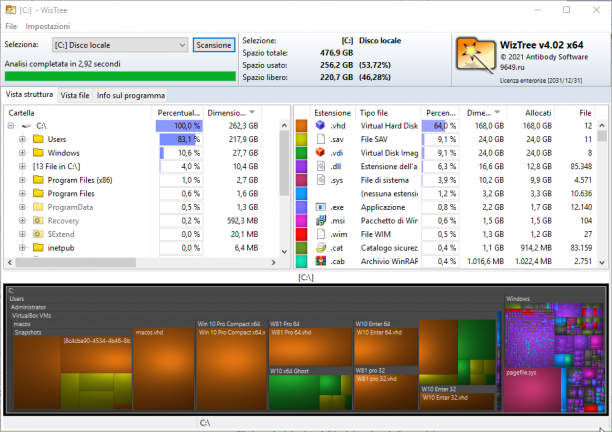This screenshot has width=612, height=432.
Task: Click the .exe application icon
Action: pos(320,207)
